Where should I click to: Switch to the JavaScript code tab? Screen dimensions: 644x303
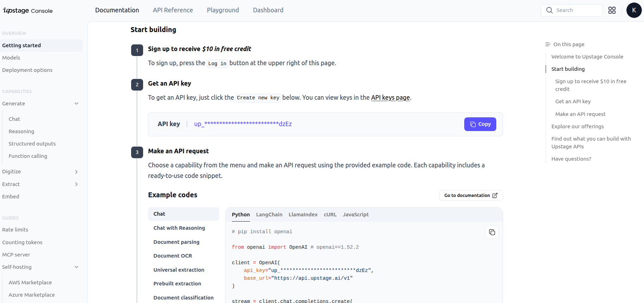[x=356, y=215]
